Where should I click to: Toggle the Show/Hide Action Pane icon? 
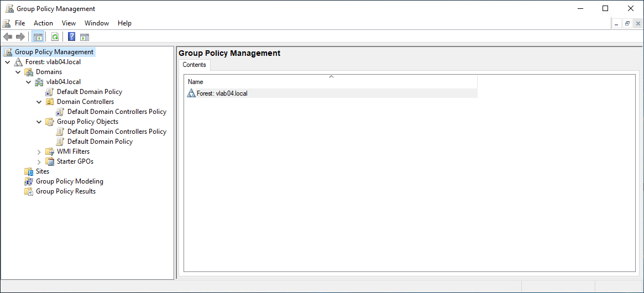85,37
